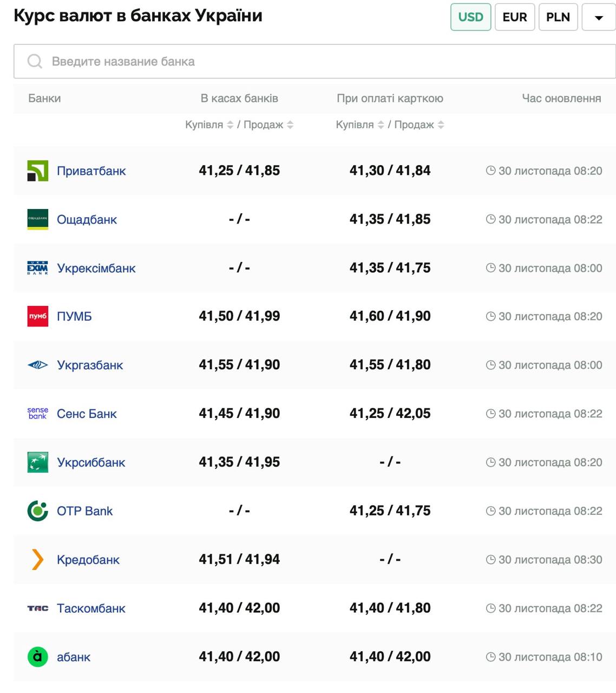Image resolution: width=616 pixels, height=693 pixels.
Task: Click the Укргазбанк logo icon
Action: [x=37, y=365]
